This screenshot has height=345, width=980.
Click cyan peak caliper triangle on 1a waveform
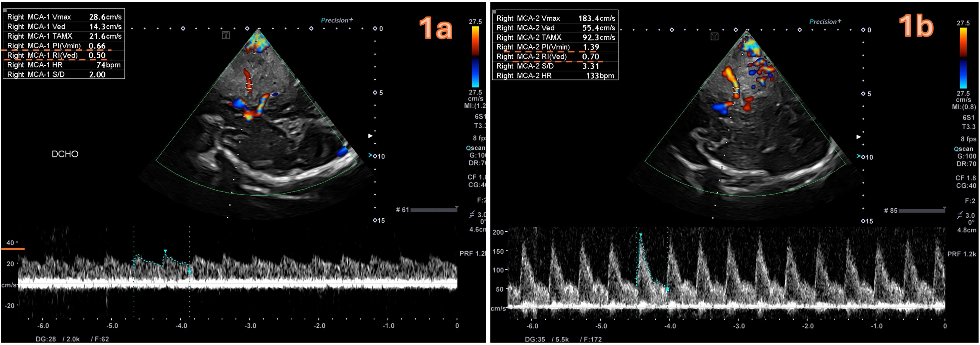click(165, 251)
